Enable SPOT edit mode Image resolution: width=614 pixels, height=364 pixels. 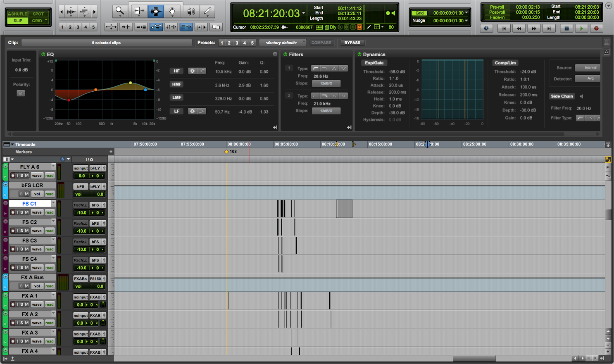38,14
